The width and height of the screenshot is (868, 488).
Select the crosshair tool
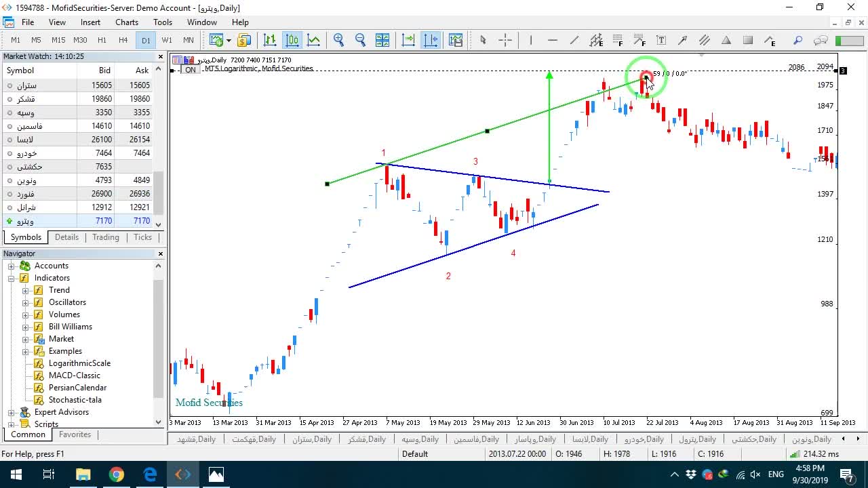pyautogui.click(x=505, y=40)
